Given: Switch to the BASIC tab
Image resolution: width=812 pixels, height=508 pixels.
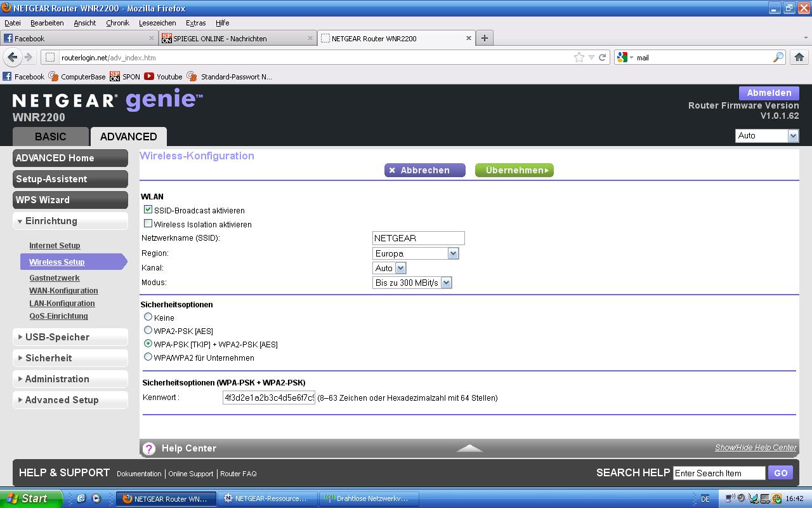Looking at the screenshot, I should 50,137.
